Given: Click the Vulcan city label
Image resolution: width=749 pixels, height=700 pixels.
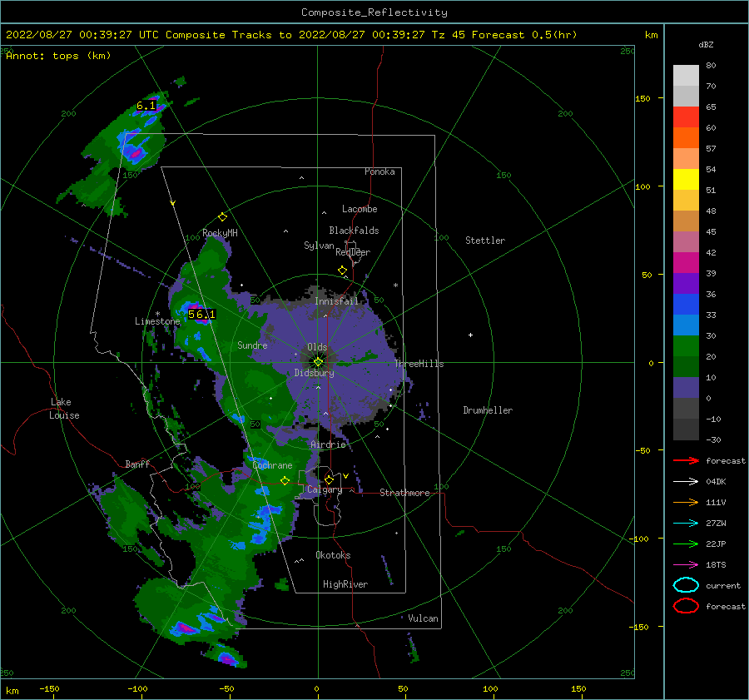Looking at the screenshot, I should pos(424,618).
